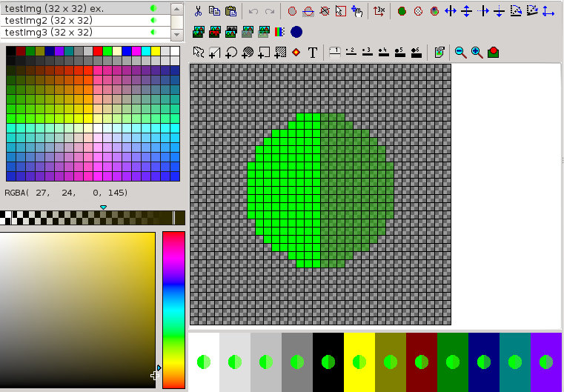
Task: Select pen width 6 option
Action: (x=416, y=53)
